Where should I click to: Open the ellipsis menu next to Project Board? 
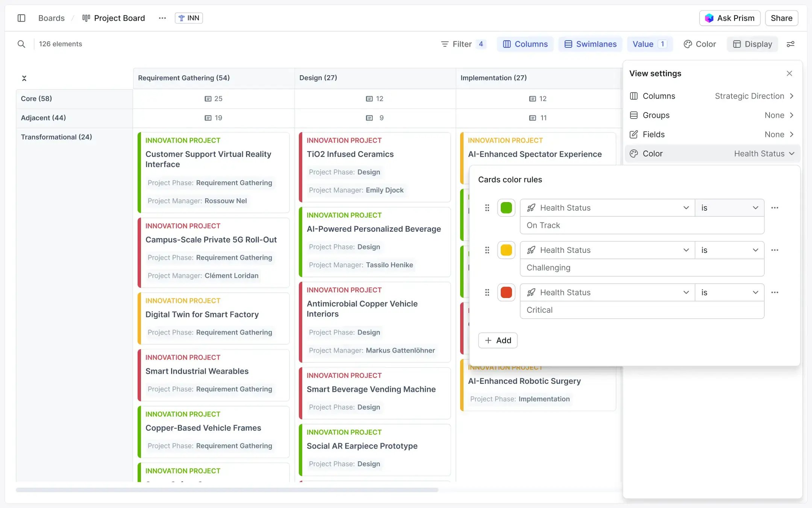(162, 18)
